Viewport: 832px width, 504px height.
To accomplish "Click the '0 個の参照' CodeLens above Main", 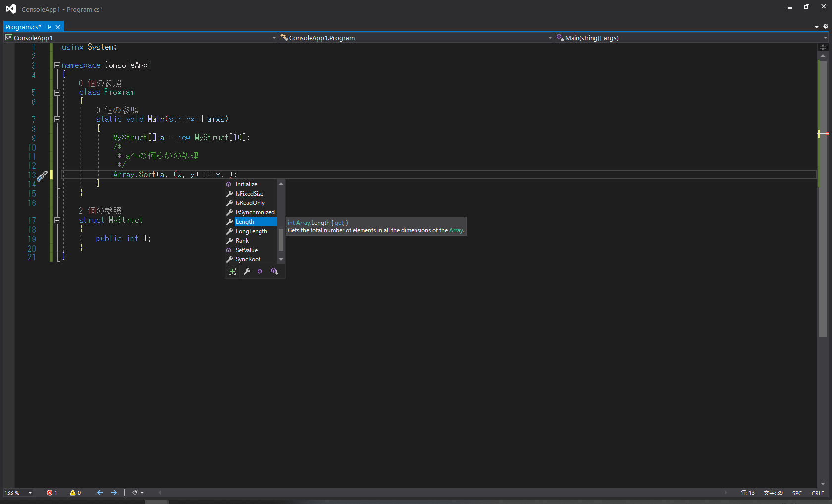I will pos(117,110).
